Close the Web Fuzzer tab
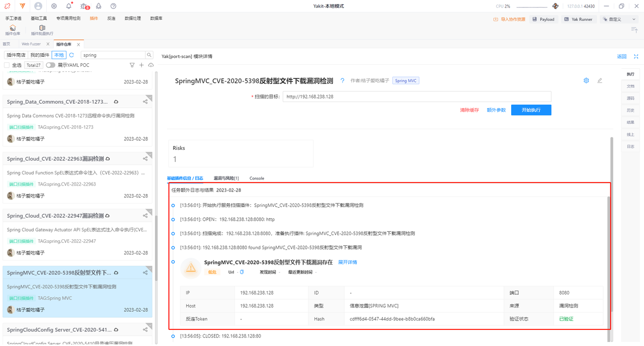Screen dimensions: 644x346 pyautogui.click(x=48, y=44)
